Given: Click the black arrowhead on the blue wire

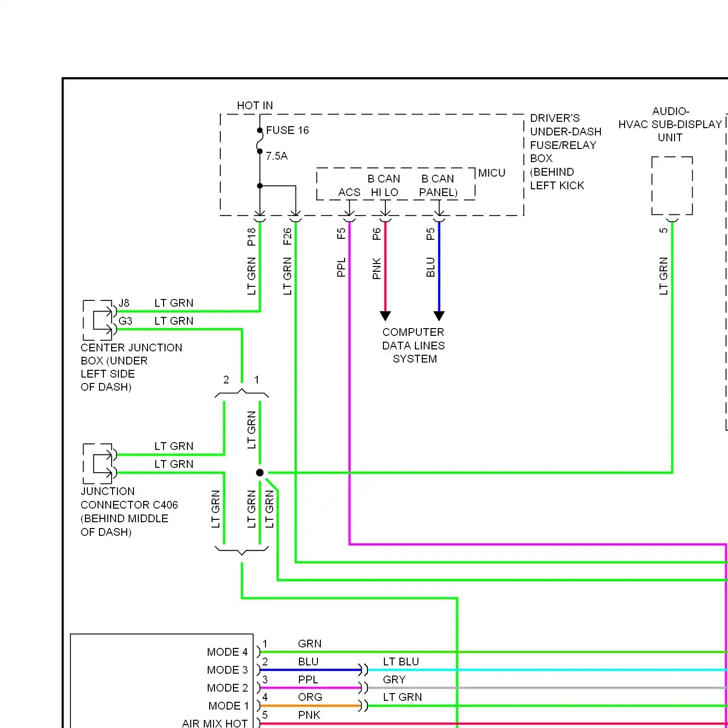Looking at the screenshot, I should point(439,316).
